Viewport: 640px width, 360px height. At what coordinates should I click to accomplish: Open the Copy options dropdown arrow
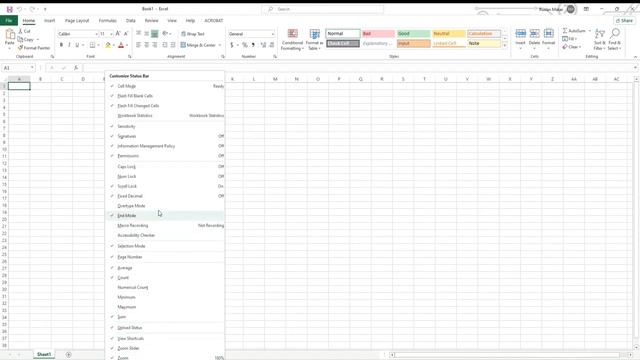[38, 40]
